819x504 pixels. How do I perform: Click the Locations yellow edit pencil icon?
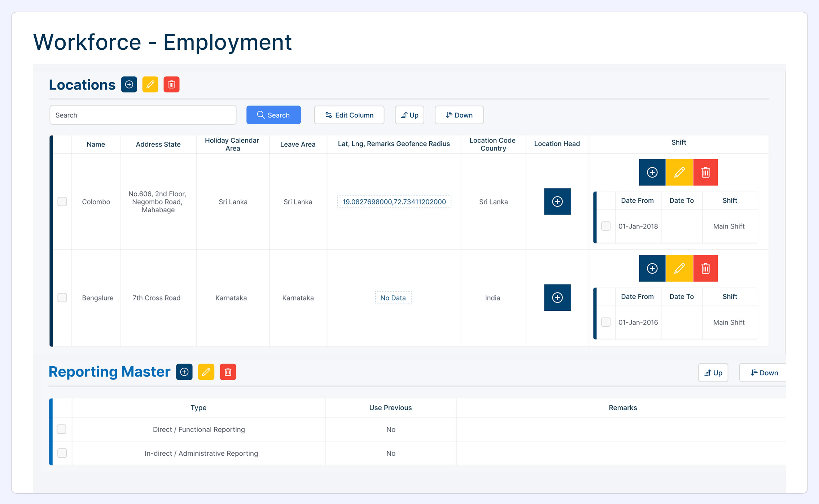(150, 85)
